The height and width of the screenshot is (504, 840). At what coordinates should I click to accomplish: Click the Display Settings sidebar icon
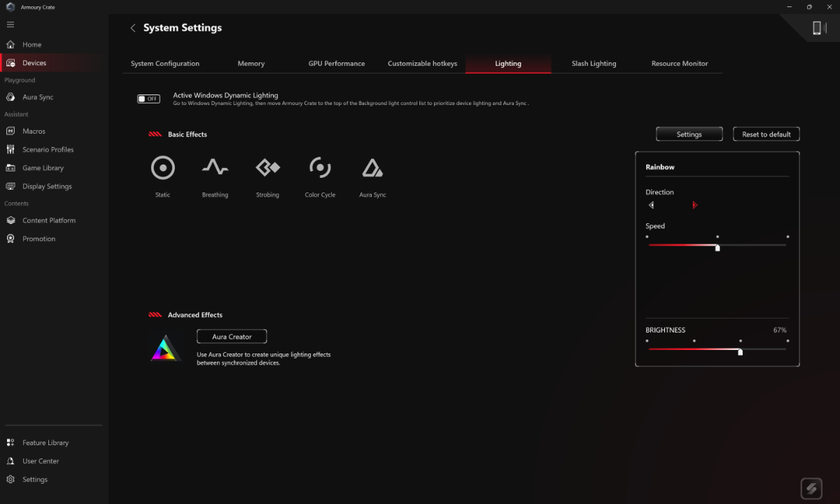(x=10, y=186)
